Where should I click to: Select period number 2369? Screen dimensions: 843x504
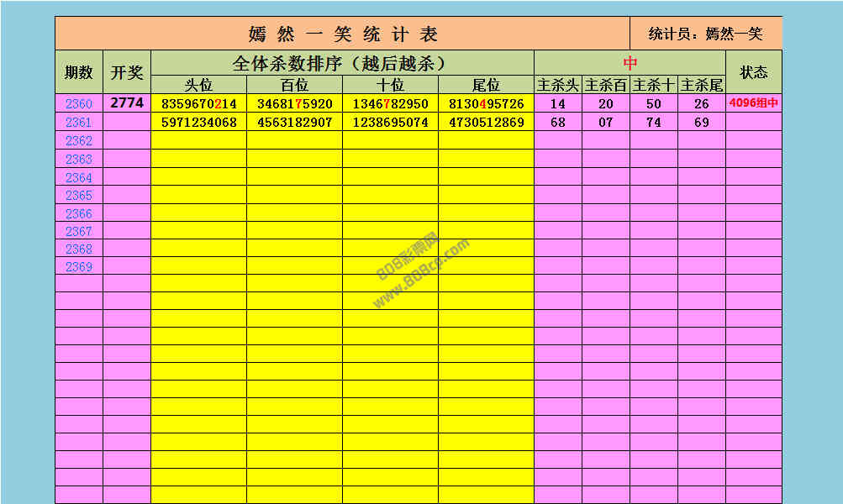coord(79,267)
